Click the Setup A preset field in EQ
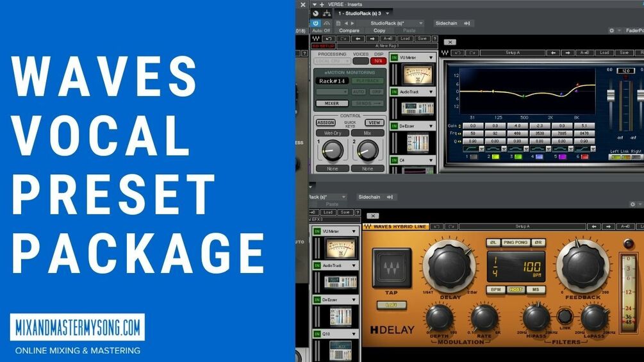Screen dimensions: 644x362 513,53
